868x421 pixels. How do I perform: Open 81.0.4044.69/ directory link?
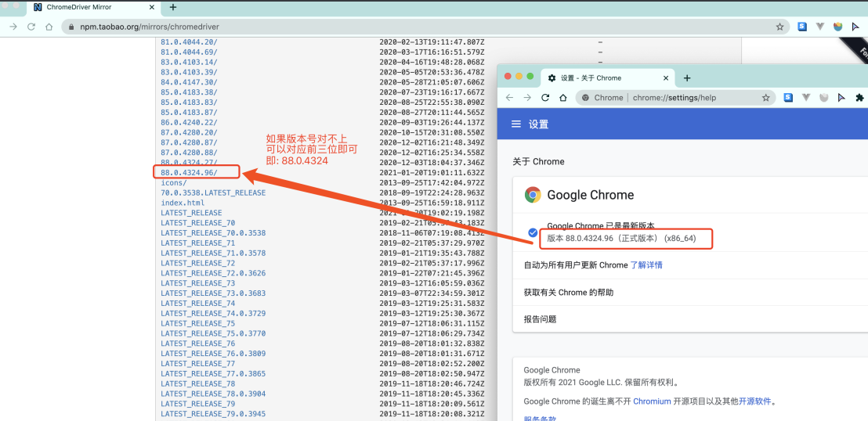pyautogui.click(x=190, y=52)
